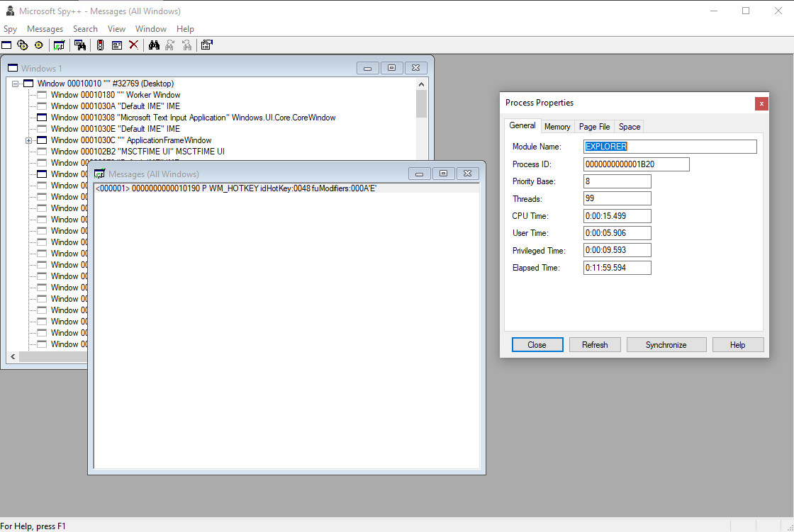Toggle message logging with the traffic light icon
The width and height of the screenshot is (794, 532).
(x=100, y=45)
